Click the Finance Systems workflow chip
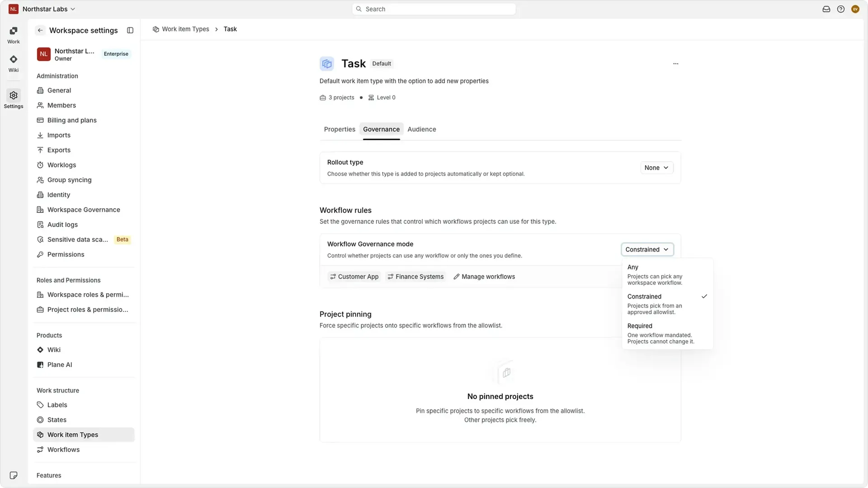This screenshot has width=868, height=488. pyautogui.click(x=415, y=277)
